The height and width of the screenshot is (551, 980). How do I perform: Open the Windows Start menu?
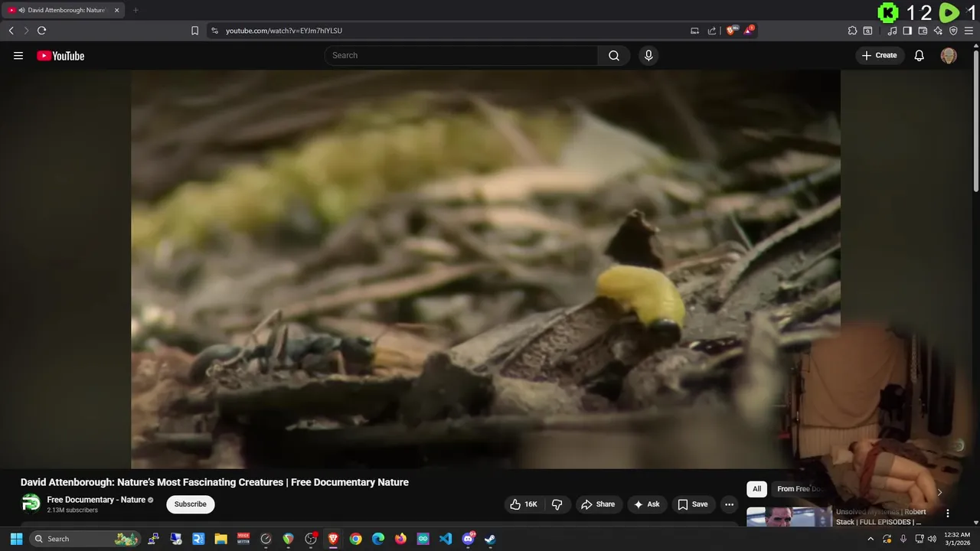tap(16, 539)
